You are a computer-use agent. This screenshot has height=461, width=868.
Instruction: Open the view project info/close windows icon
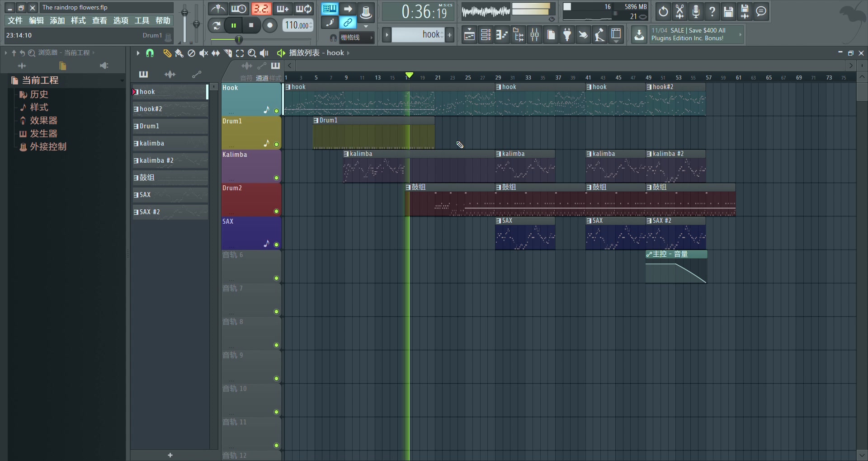[x=616, y=34]
